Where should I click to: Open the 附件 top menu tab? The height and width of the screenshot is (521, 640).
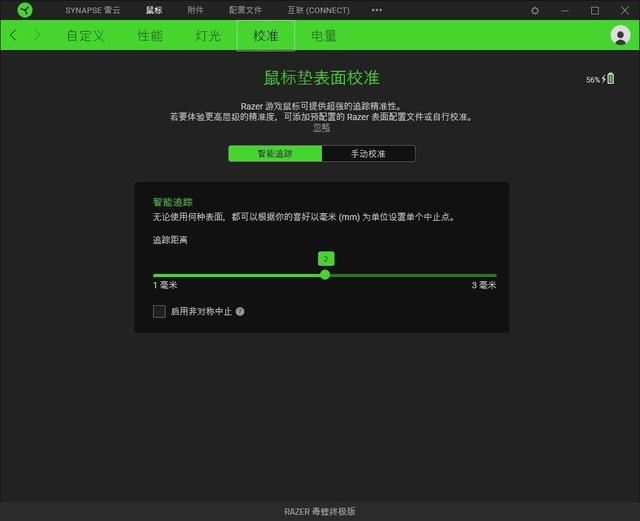click(x=195, y=10)
